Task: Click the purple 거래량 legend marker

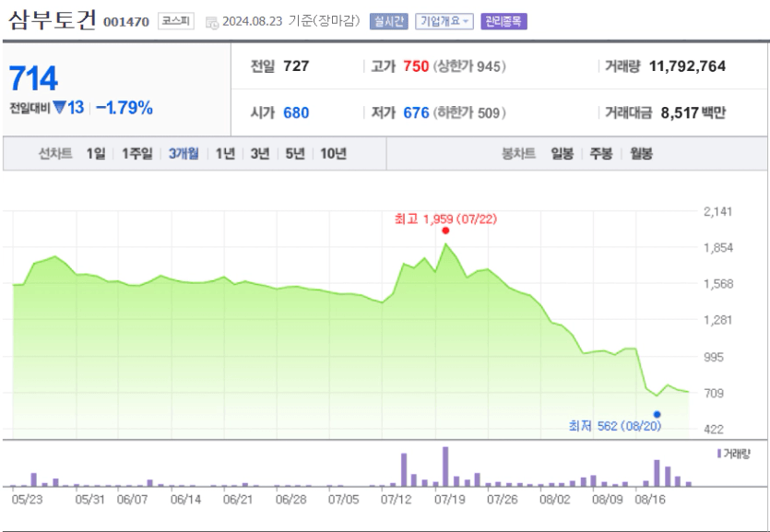Action: (719, 454)
